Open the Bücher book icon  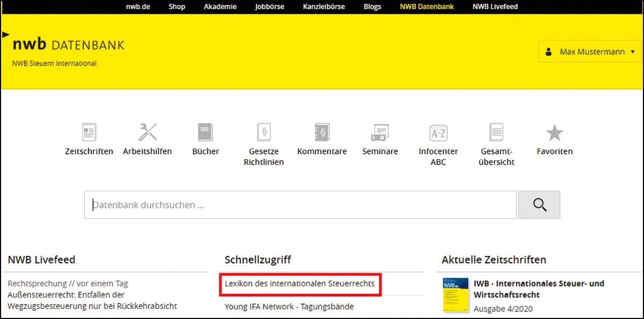click(205, 132)
